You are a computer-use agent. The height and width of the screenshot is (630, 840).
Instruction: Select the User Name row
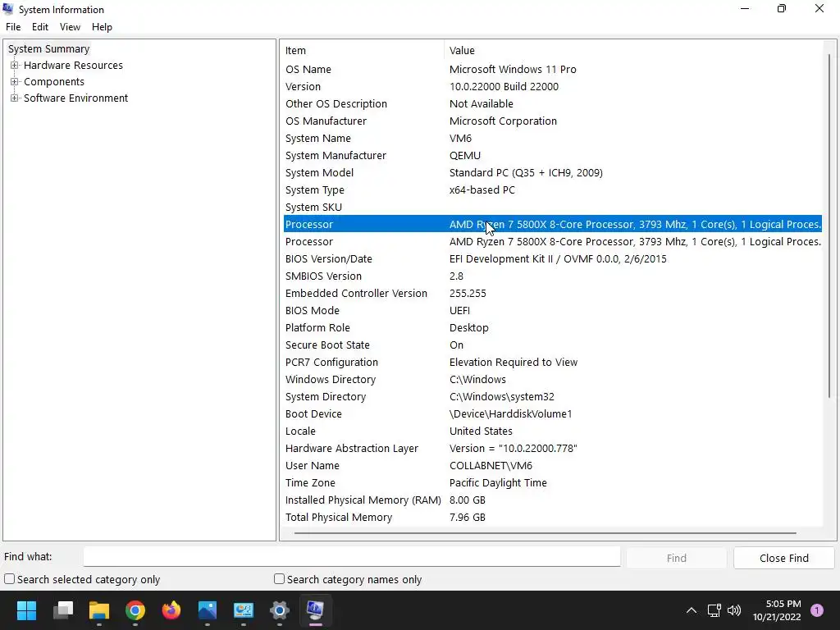[553, 466]
